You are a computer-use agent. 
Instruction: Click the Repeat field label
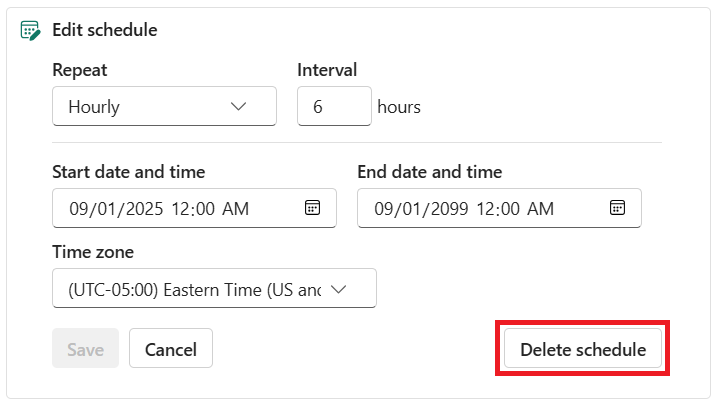(x=79, y=70)
